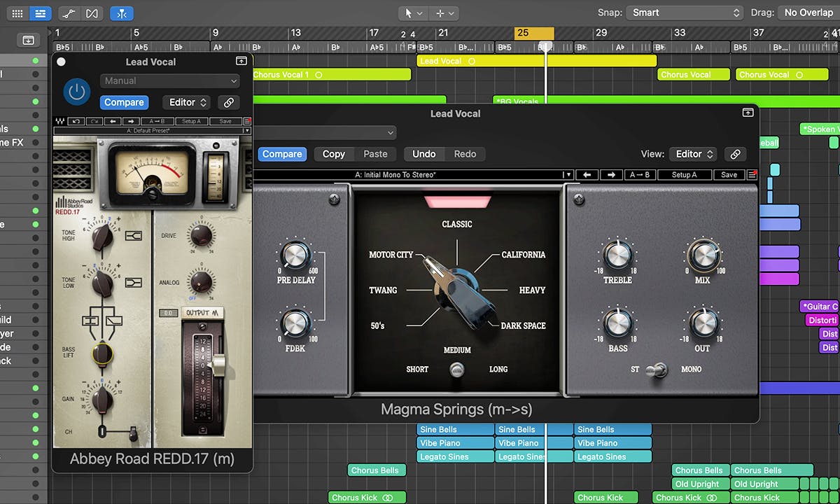Viewport: 840px width, 504px height.
Task: Click the REDD.17 Gain knob
Action: pyautogui.click(x=102, y=399)
